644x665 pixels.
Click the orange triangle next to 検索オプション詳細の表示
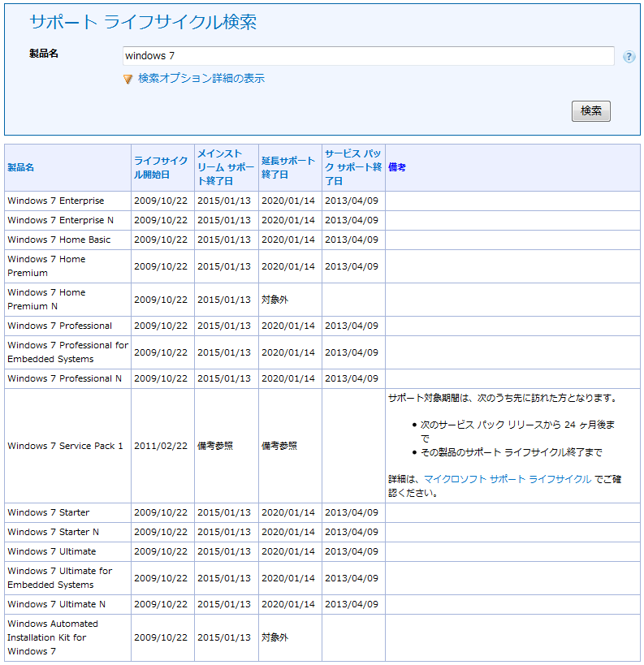pyautogui.click(x=128, y=79)
